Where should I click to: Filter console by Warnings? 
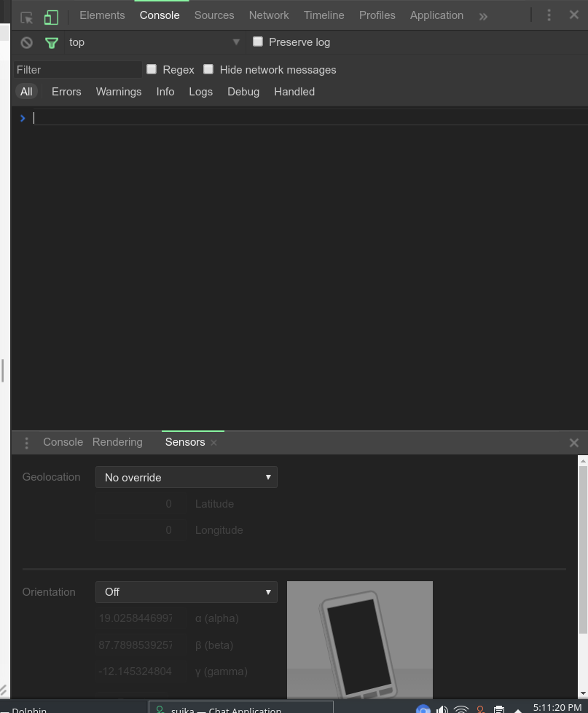(119, 91)
